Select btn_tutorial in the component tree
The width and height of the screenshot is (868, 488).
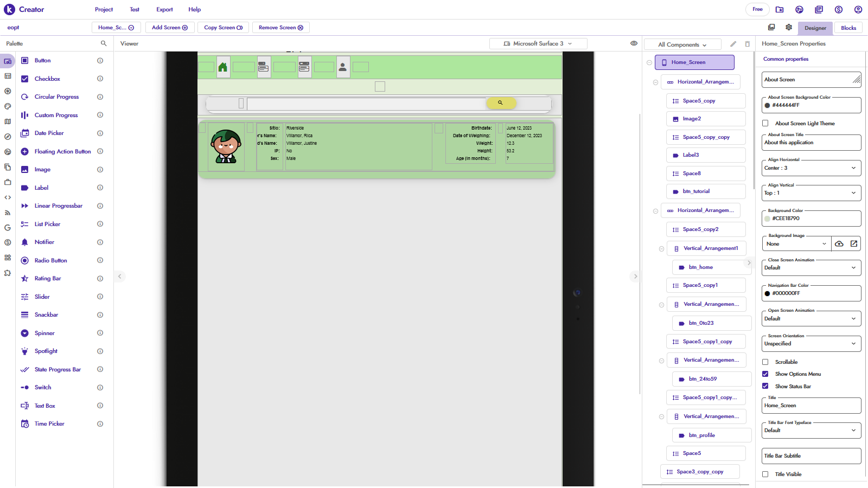706,191
